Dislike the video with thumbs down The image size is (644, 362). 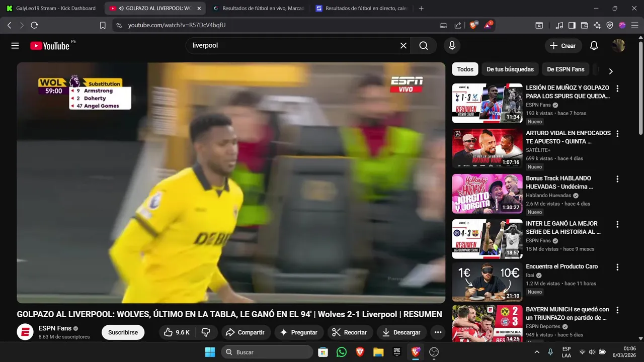(206, 332)
